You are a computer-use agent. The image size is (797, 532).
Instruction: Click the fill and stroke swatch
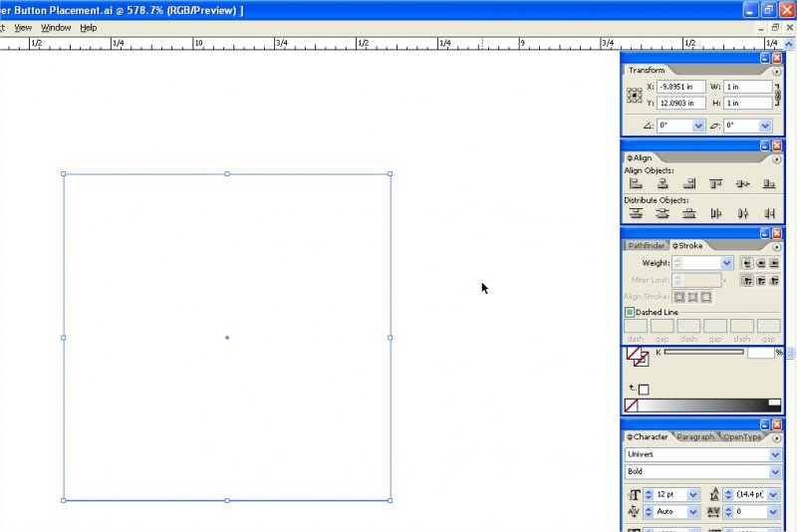[x=638, y=357]
